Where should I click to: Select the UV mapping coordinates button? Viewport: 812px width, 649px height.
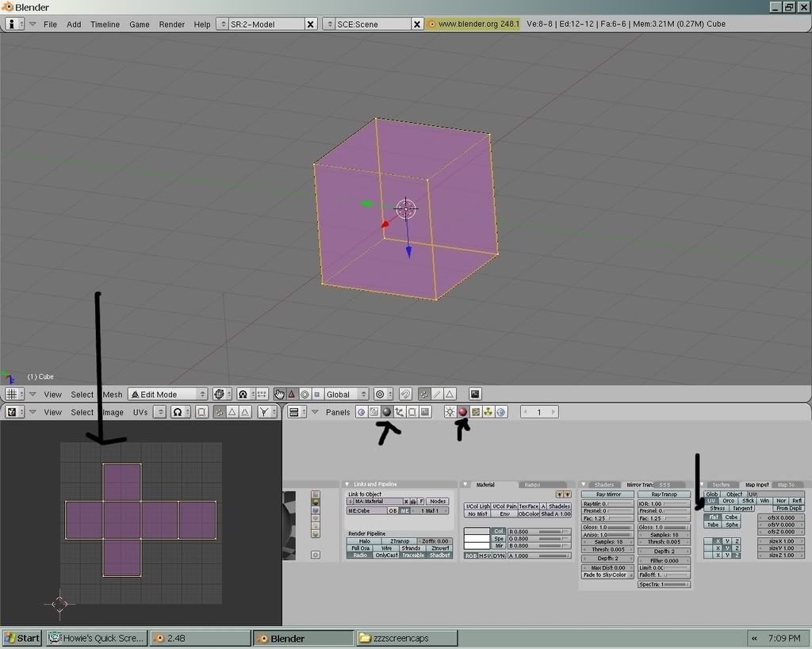tap(711, 501)
